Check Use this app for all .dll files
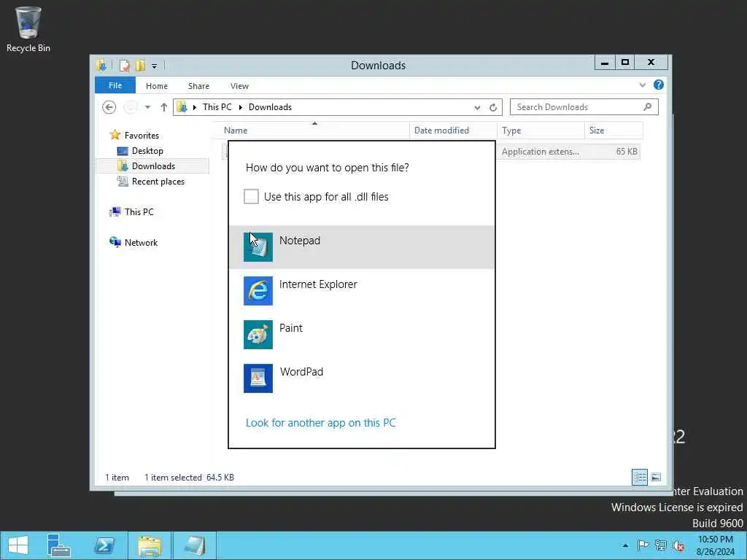The height and width of the screenshot is (560, 747). pos(251,196)
